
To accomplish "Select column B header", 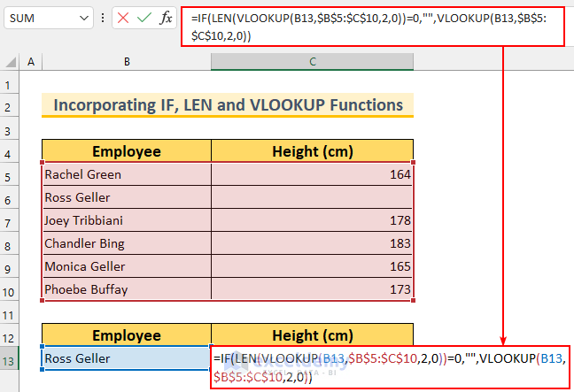I will coord(127,61).
